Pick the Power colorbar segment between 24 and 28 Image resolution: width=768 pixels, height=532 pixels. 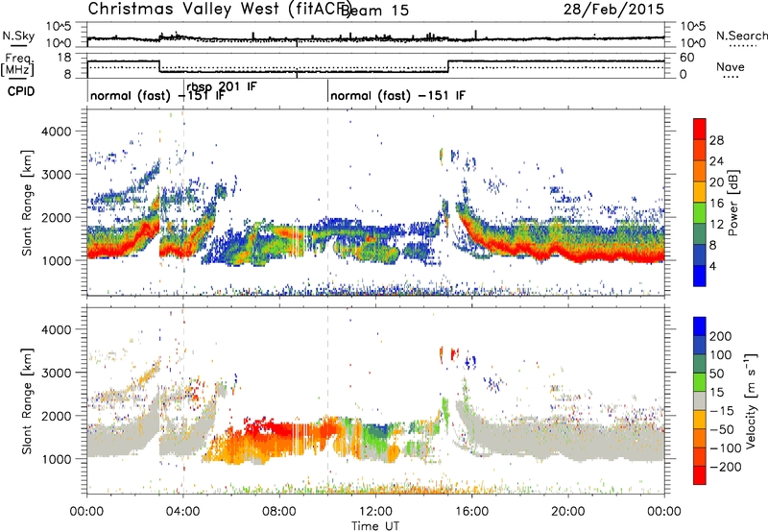pos(700,150)
